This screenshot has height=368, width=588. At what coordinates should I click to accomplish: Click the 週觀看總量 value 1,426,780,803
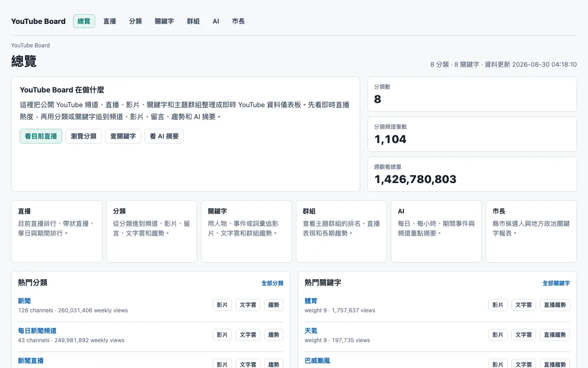[415, 179]
